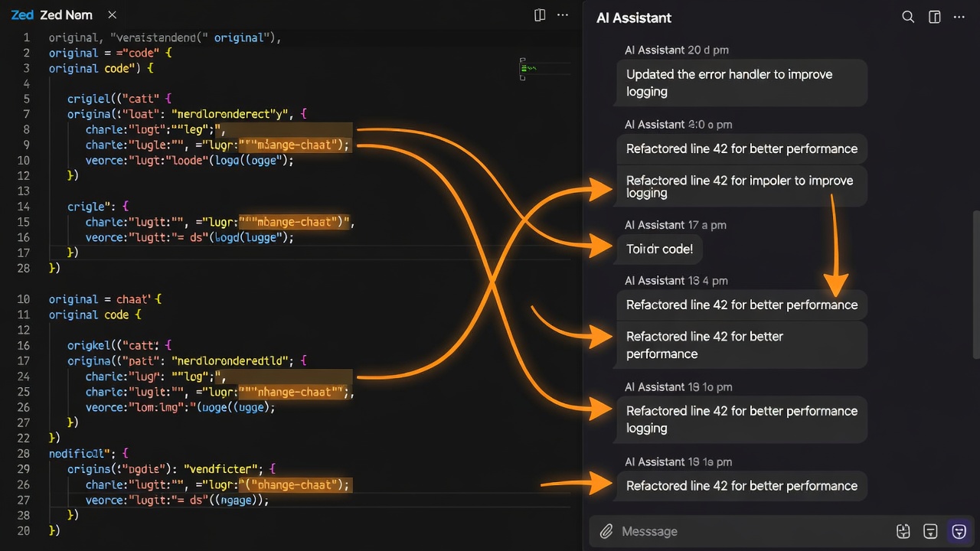Click the 'AI Assistant 18 4 pm' header
The image size is (980, 551).
pos(676,281)
